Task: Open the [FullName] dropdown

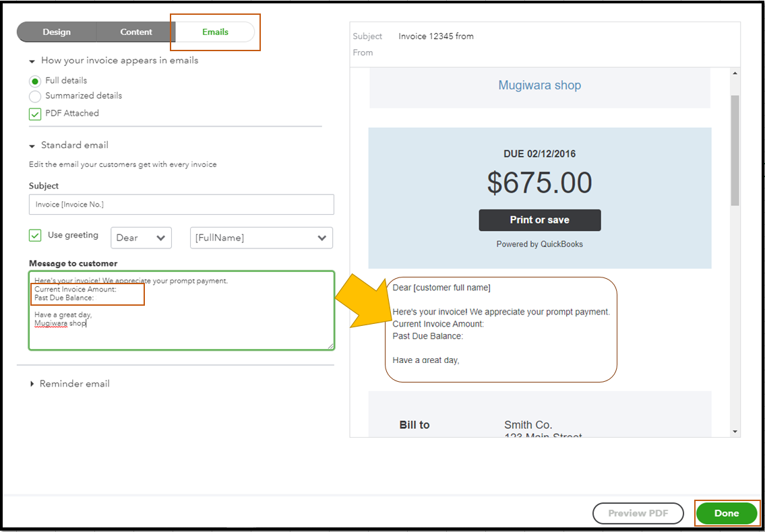Action: click(x=261, y=238)
